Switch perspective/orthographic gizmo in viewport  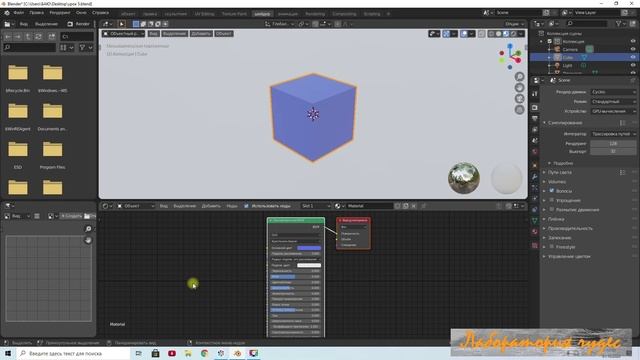click(519, 110)
